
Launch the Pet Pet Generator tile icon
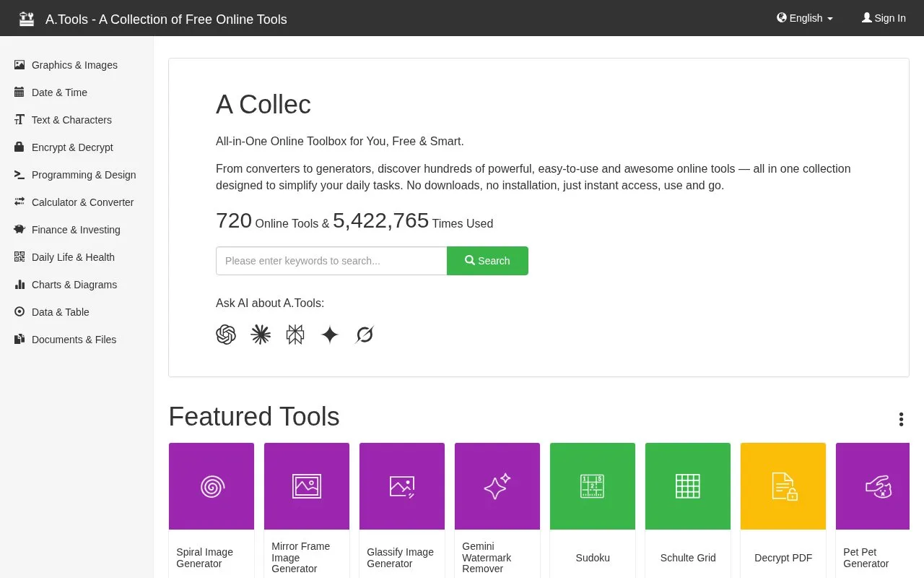point(879,486)
